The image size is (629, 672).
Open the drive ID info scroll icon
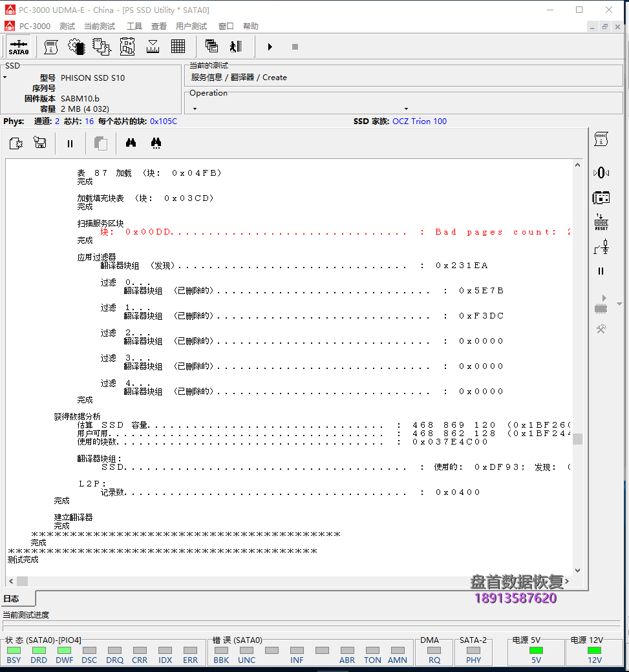point(51,47)
